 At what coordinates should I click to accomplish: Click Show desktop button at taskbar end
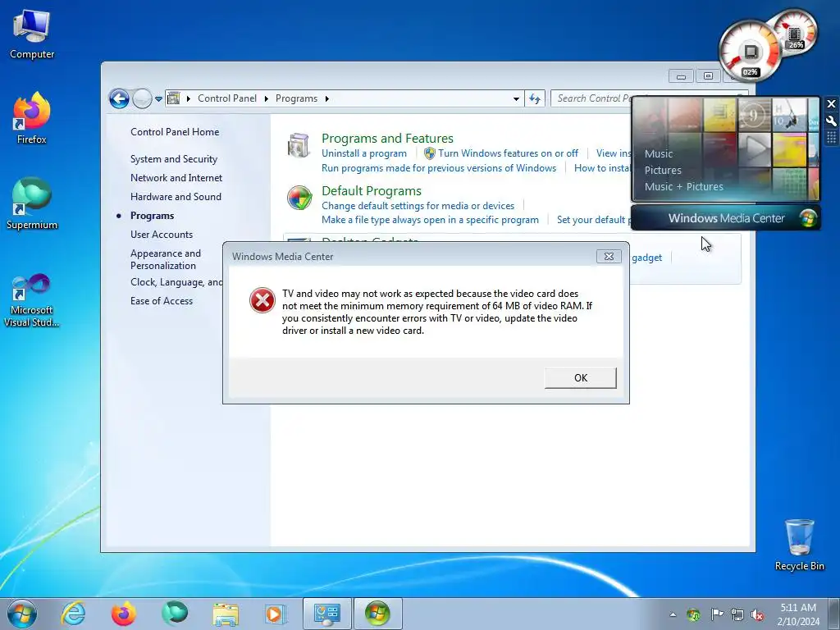coord(834,614)
